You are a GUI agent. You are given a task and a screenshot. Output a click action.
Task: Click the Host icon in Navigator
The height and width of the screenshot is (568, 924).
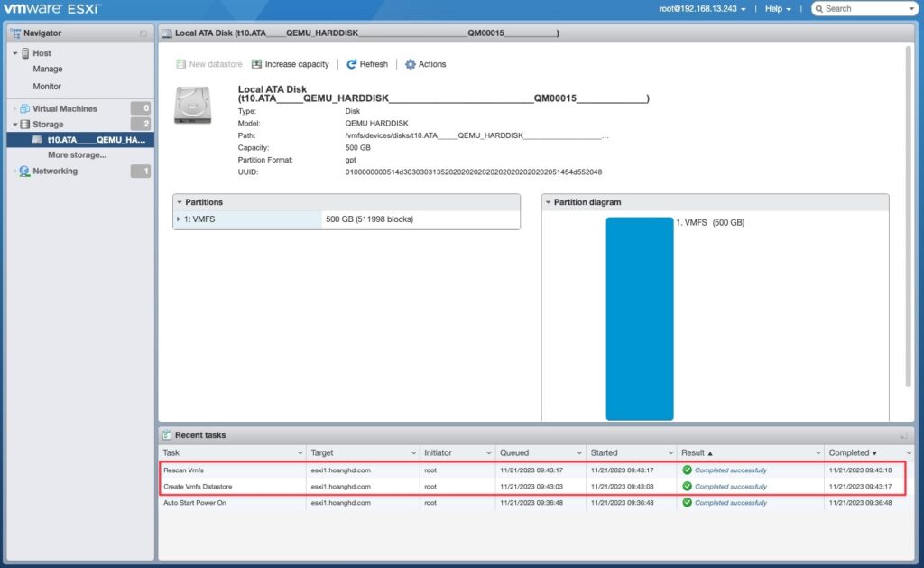coord(25,53)
